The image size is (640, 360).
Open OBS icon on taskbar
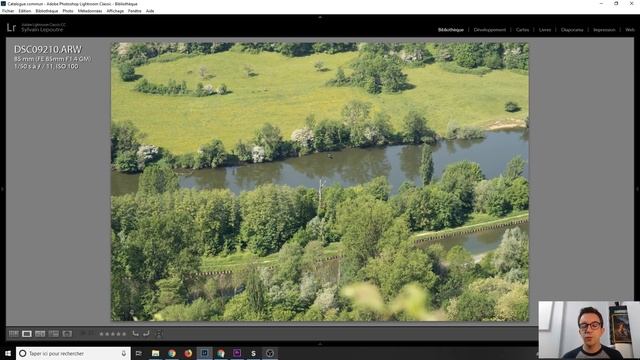(270, 353)
